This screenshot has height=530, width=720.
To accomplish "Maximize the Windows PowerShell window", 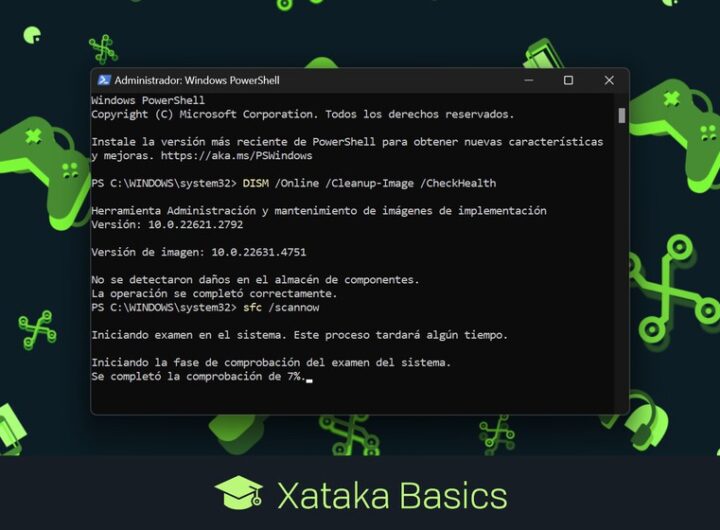I will coord(568,80).
